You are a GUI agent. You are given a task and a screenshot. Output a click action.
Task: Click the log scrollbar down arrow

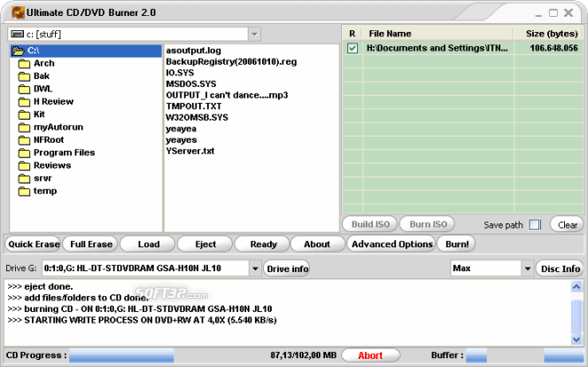click(576, 340)
